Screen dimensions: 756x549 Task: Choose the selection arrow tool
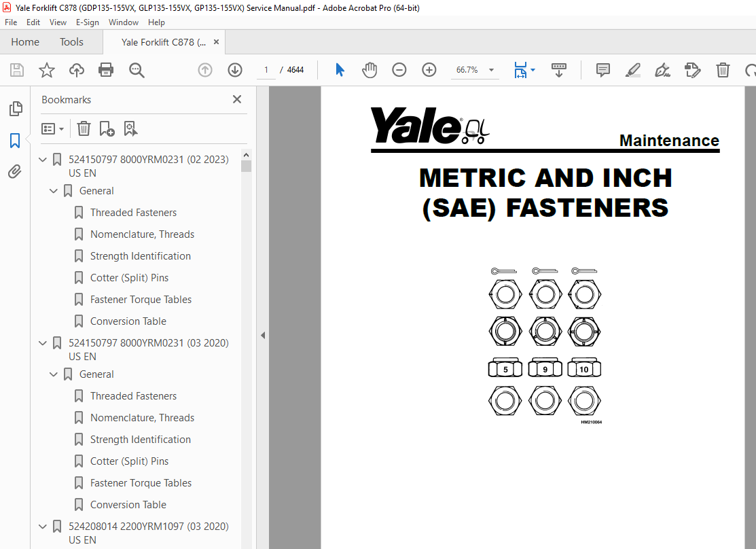(340, 70)
